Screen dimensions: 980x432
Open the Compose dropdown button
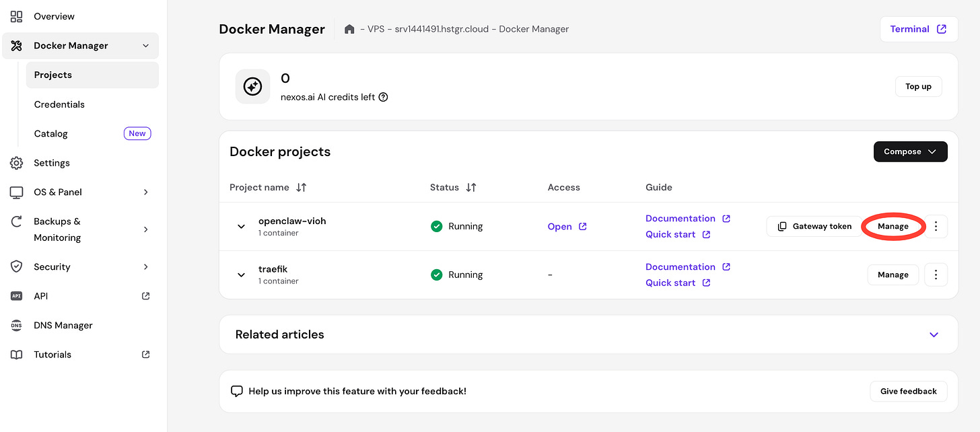coord(910,152)
